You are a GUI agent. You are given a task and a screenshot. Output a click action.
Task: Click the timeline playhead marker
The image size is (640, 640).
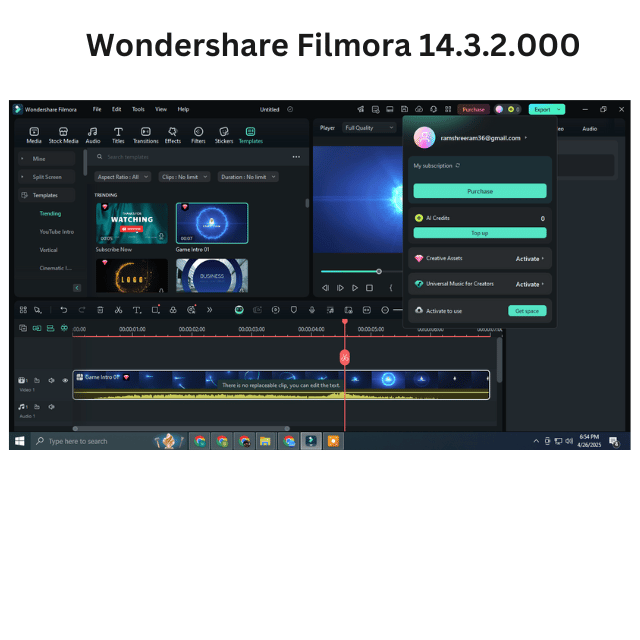(x=345, y=322)
